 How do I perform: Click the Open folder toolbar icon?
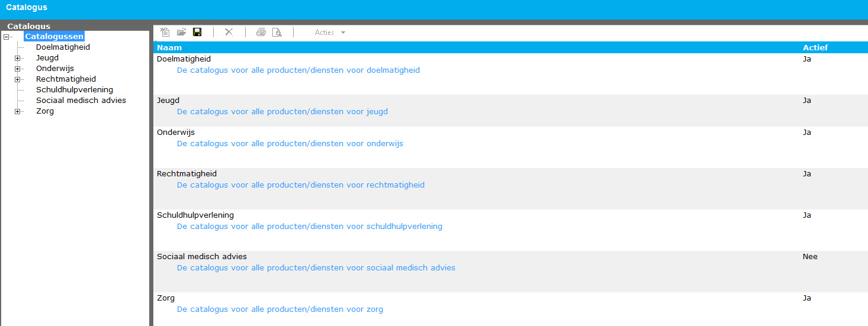(x=181, y=33)
